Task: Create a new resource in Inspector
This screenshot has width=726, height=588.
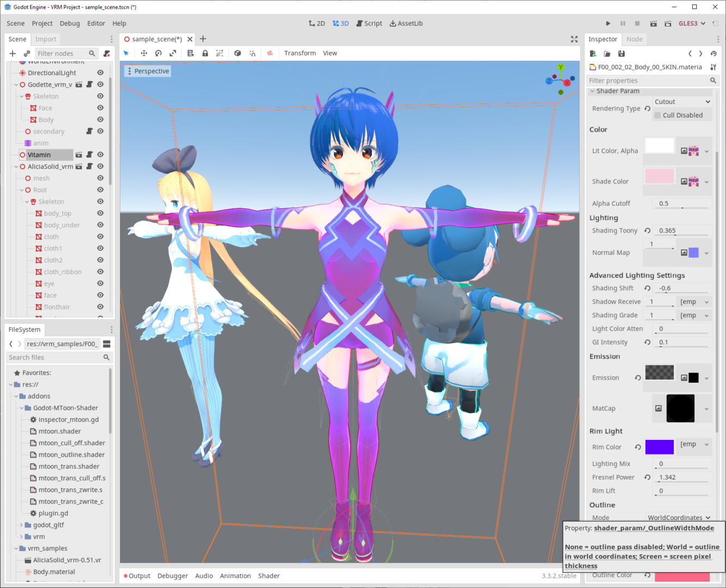Action: (x=593, y=54)
